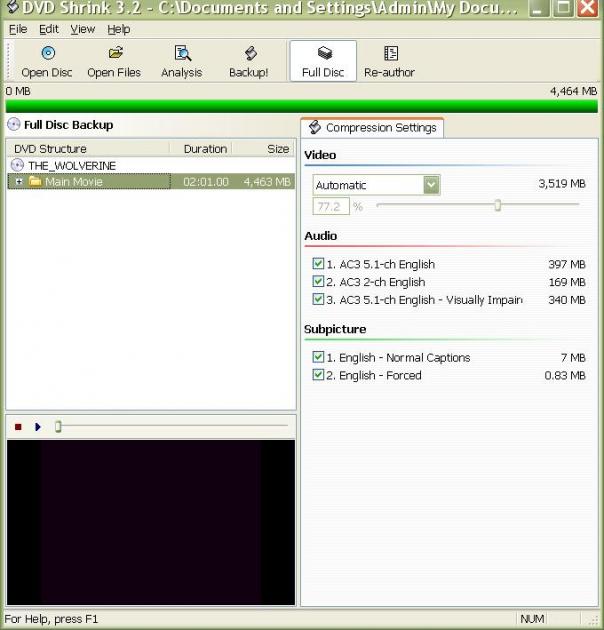Image resolution: width=604 pixels, height=630 pixels.
Task: Click the 02:01.00 duration value
Action: pyautogui.click(x=206, y=182)
